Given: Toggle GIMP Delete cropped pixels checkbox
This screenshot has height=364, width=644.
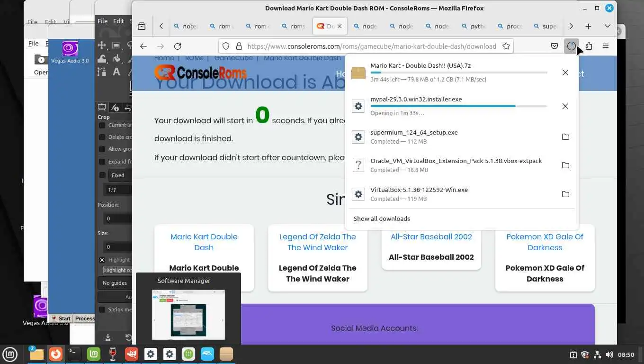Looking at the screenshot, I should (x=102, y=137).
